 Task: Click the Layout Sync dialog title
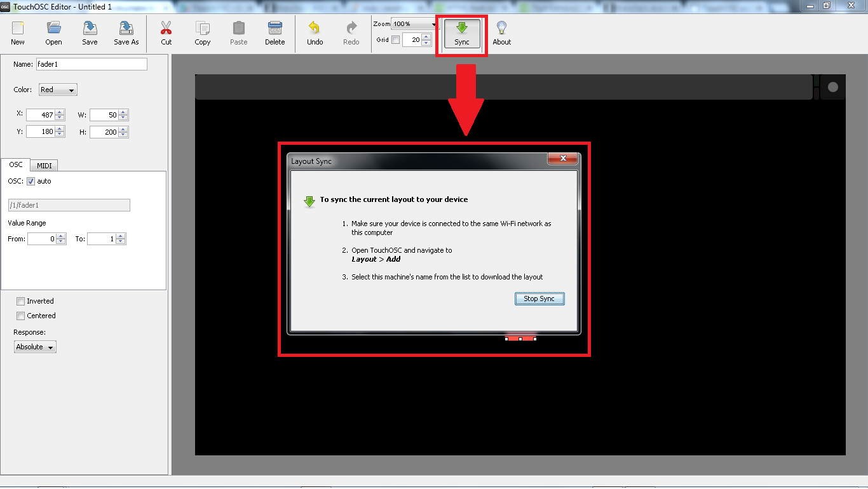[x=311, y=161]
